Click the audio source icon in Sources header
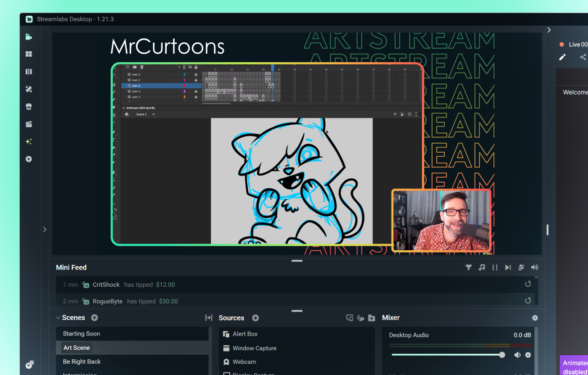 [360, 318]
